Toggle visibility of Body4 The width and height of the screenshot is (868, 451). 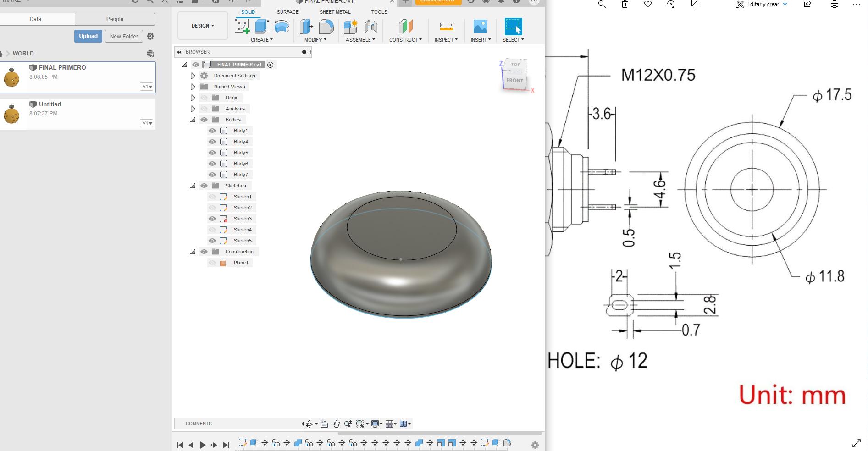[x=212, y=142]
